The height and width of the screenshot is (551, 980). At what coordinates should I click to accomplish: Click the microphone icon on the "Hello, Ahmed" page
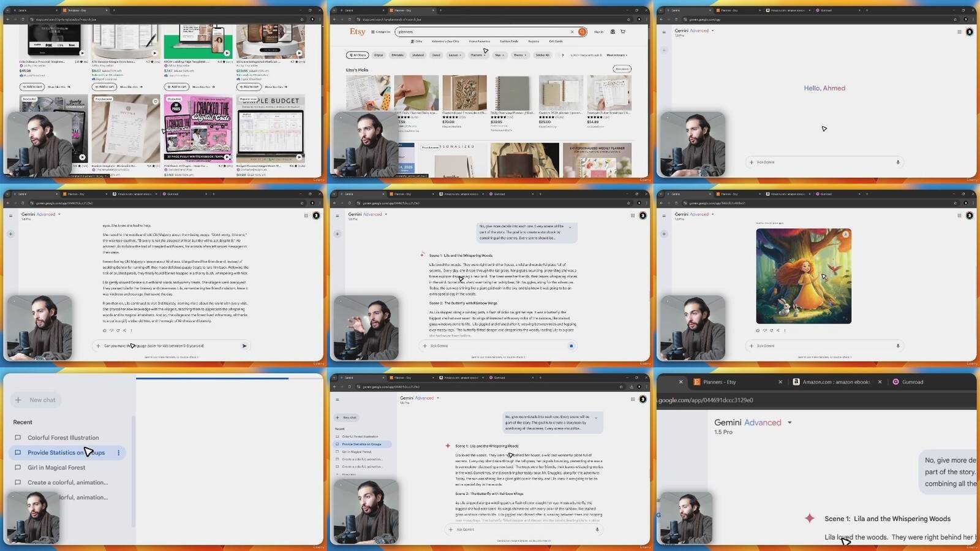[898, 162]
